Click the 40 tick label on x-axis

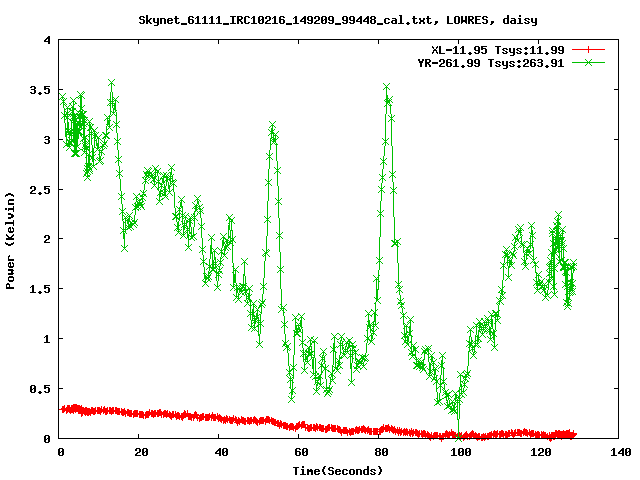(x=220, y=452)
